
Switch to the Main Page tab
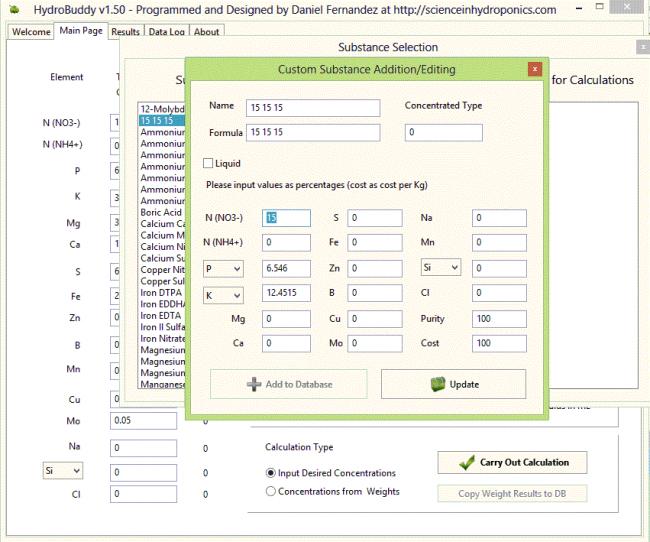81,31
